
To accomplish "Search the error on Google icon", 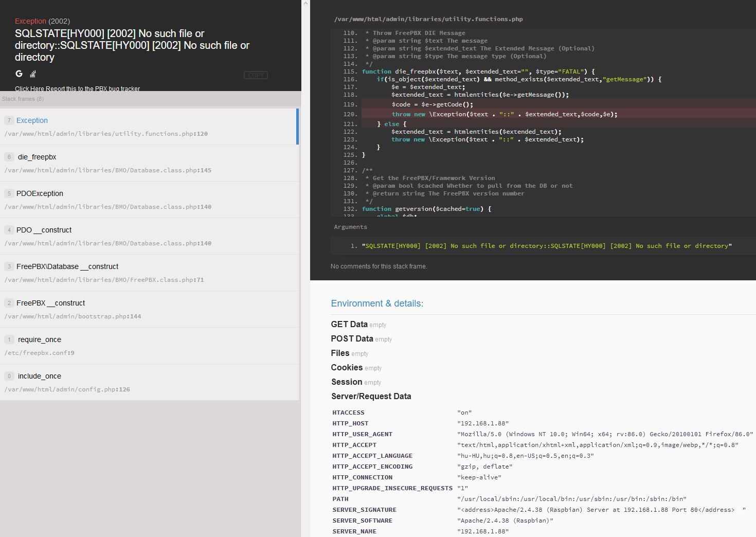I will 19,74.
